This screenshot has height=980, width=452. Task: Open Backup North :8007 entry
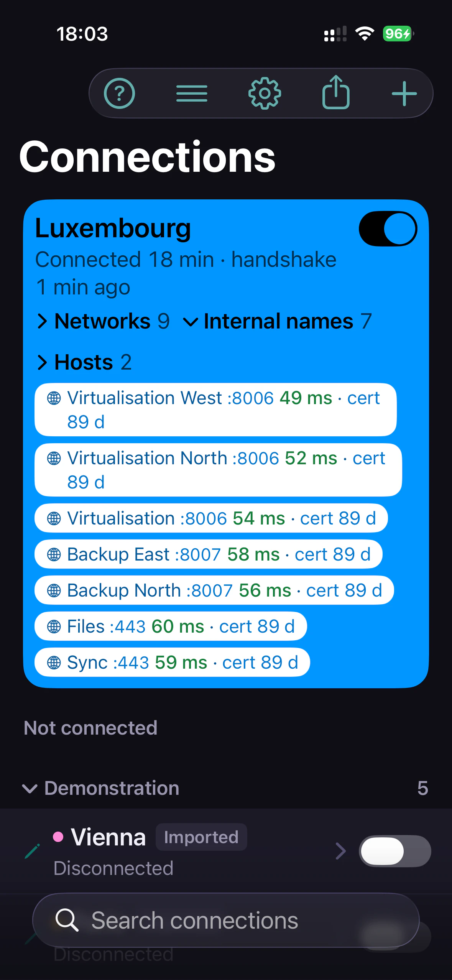tap(214, 590)
